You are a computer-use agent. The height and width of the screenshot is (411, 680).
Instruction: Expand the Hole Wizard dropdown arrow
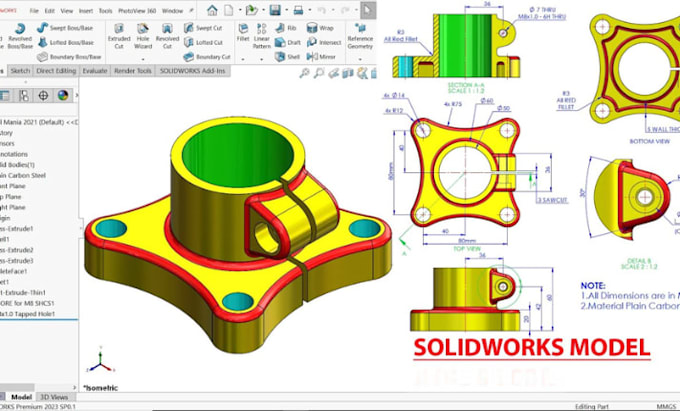pos(143,59)
